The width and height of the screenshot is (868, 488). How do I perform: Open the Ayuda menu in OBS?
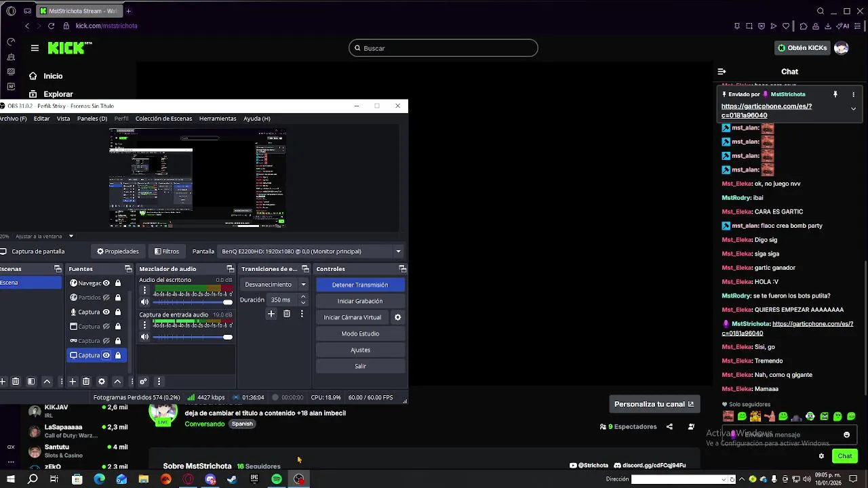(257, 119)
